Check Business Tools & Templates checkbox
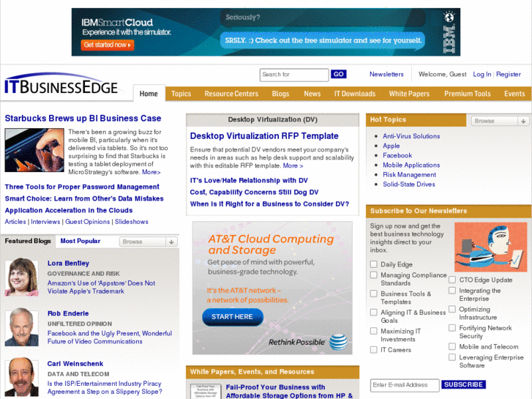The height and width of the screenshot is (399, 532). (x=373, y=294)
